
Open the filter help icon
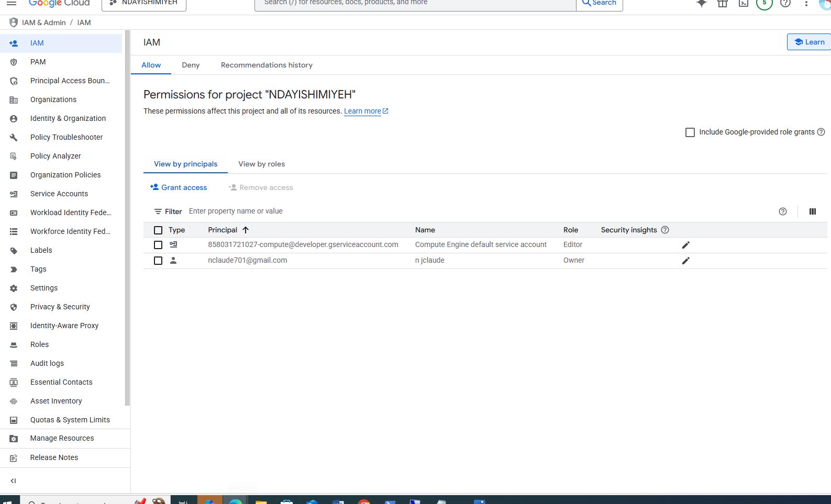coord(783,211)
